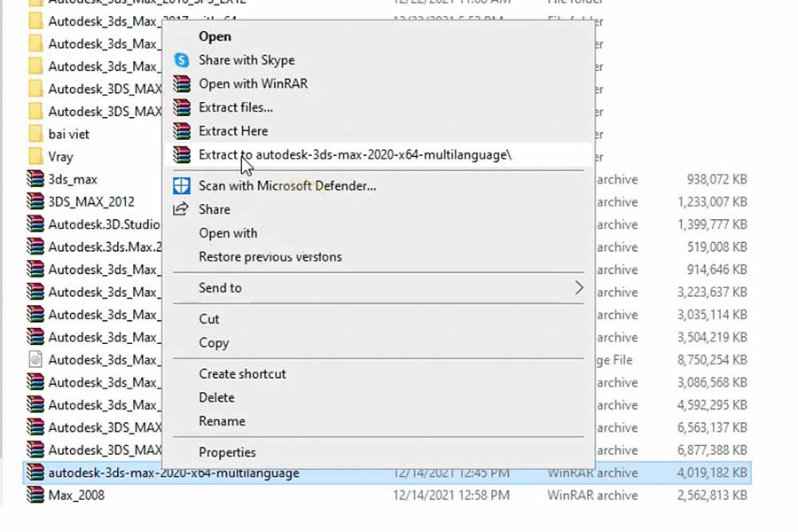798x532 pixels.
Task: Click the Max_2008 archive icon
Action: (x=35, y=495)
